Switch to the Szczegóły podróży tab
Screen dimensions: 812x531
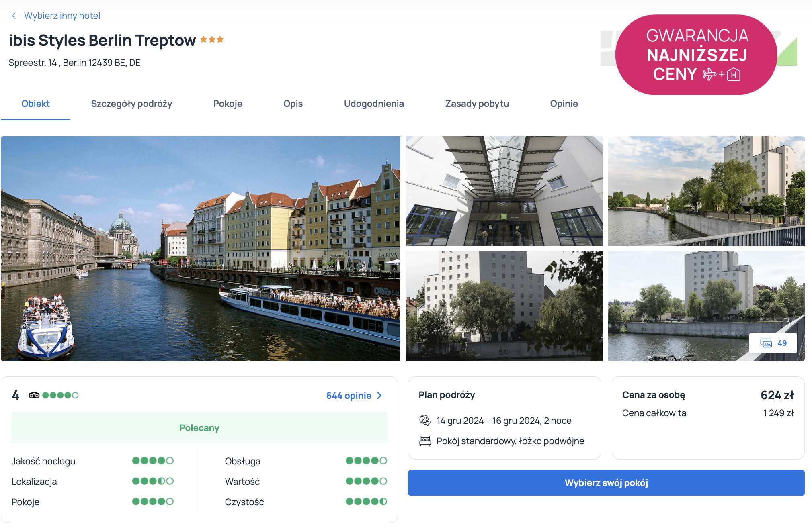pos(131,104)
